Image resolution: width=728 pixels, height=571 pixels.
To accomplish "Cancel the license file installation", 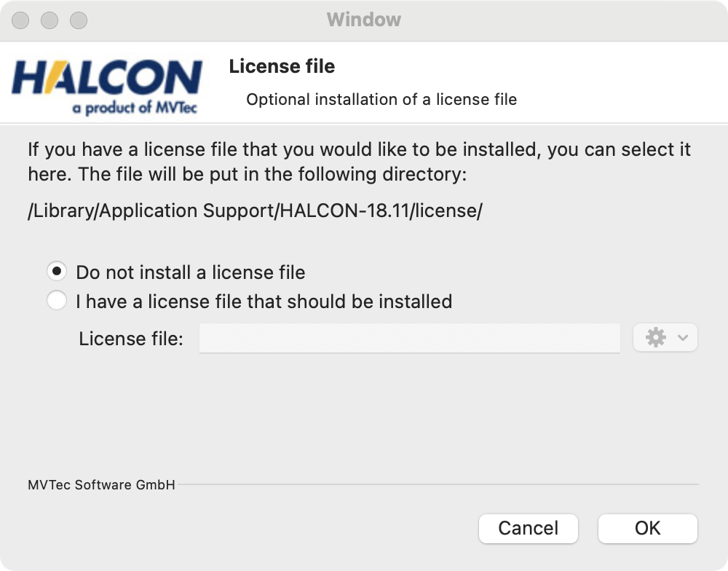I will point(528,528).
